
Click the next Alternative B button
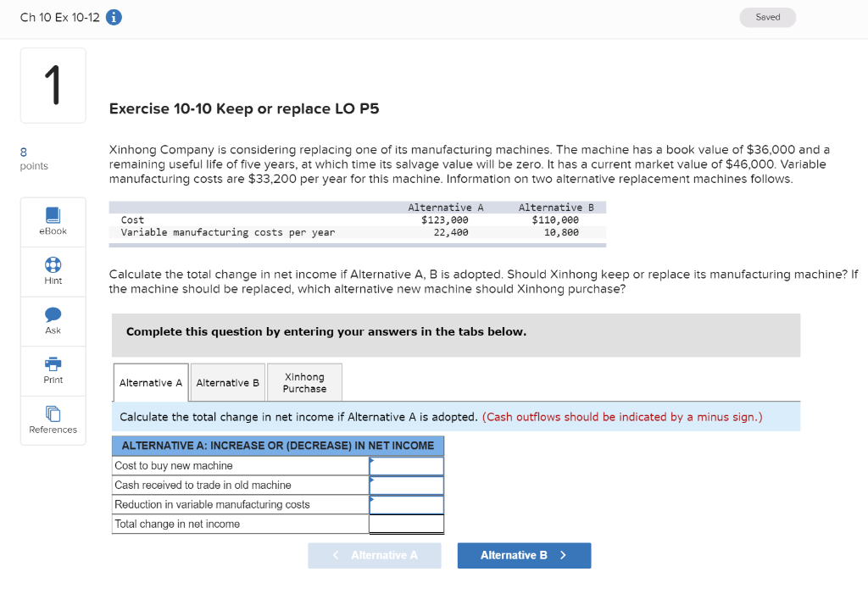524,555
